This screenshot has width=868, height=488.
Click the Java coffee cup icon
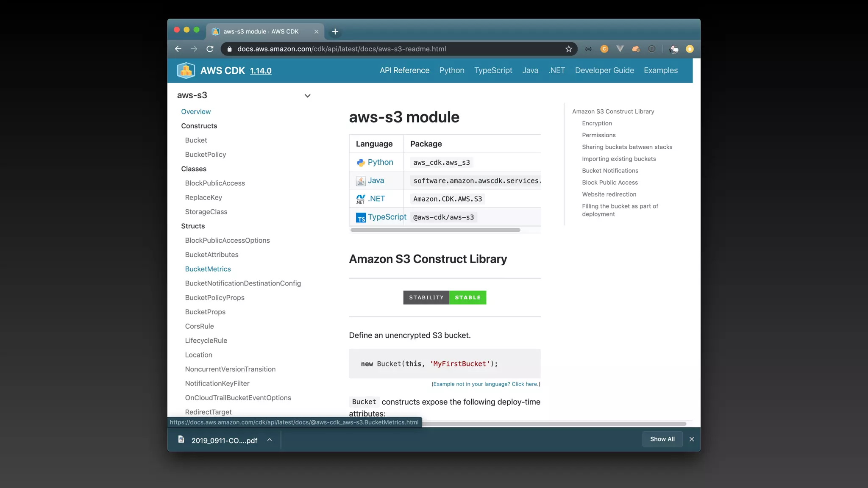tap(361, 181)
